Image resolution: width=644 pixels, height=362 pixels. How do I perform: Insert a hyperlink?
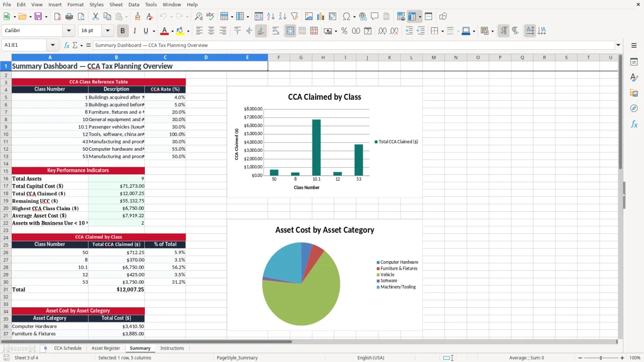tap(363, 17)
